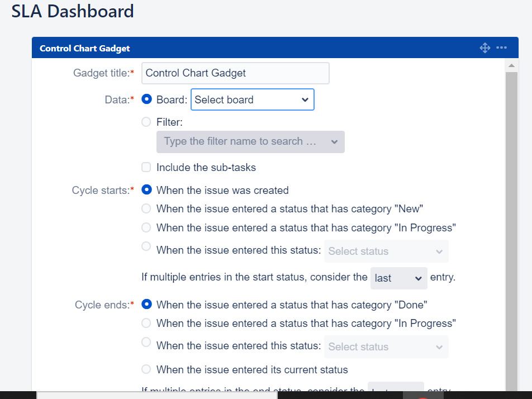Select "When the issue entered this status" under Cycle starts
Screen dimensions: 532x399
146,247
